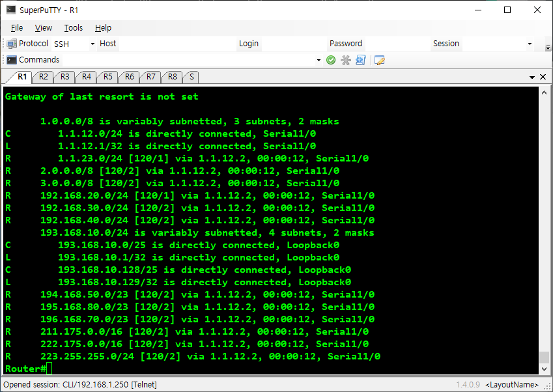Open the connection toolbar overflow arrow
The width and height of the screenshot is (553, 392).
point(548,48)
